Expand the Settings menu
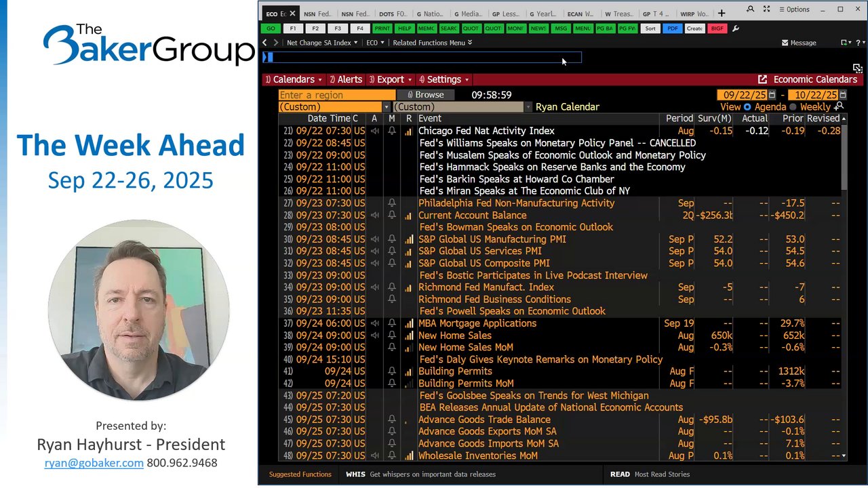The height and width of the screenshot is (488, 868). (443, 79)
